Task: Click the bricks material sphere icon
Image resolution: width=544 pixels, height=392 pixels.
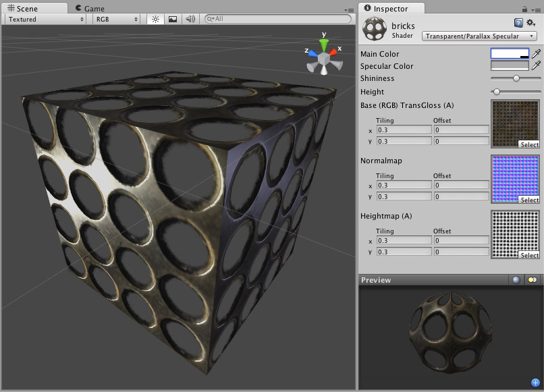Action: pyautogui.click(x=375, y=28)
